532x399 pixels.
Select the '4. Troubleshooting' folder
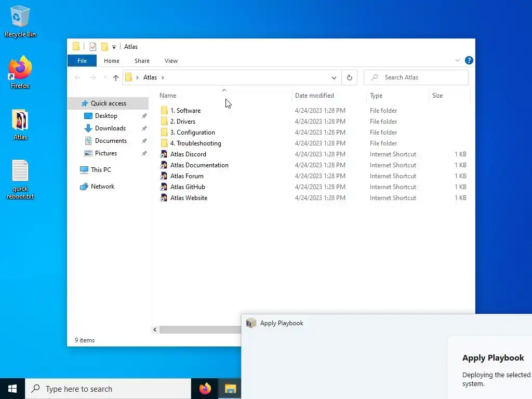pos(195,143)
